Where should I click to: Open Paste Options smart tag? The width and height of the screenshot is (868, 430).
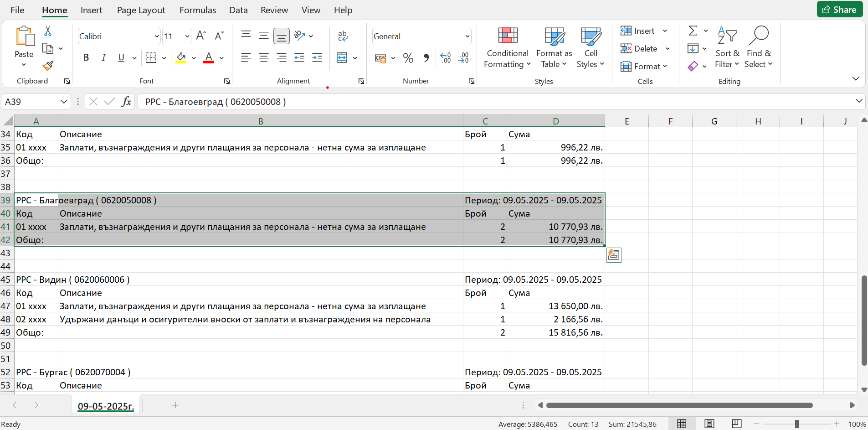614,255
